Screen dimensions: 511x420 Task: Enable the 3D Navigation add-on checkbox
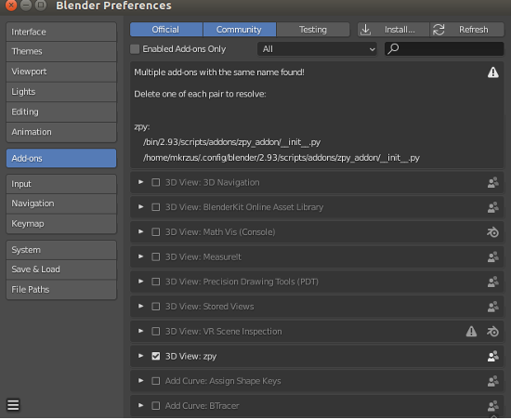point(156,182)
